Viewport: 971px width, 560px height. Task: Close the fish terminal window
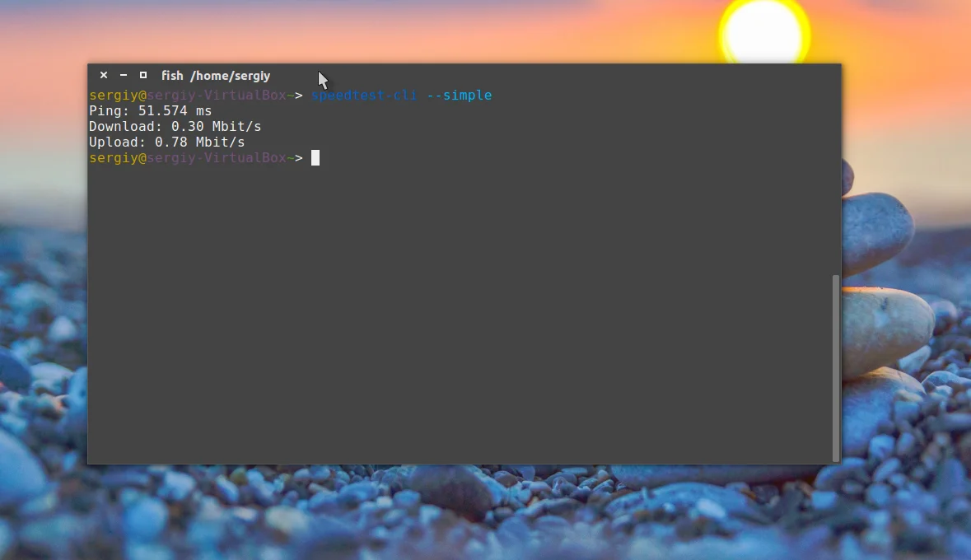point(104,75)
